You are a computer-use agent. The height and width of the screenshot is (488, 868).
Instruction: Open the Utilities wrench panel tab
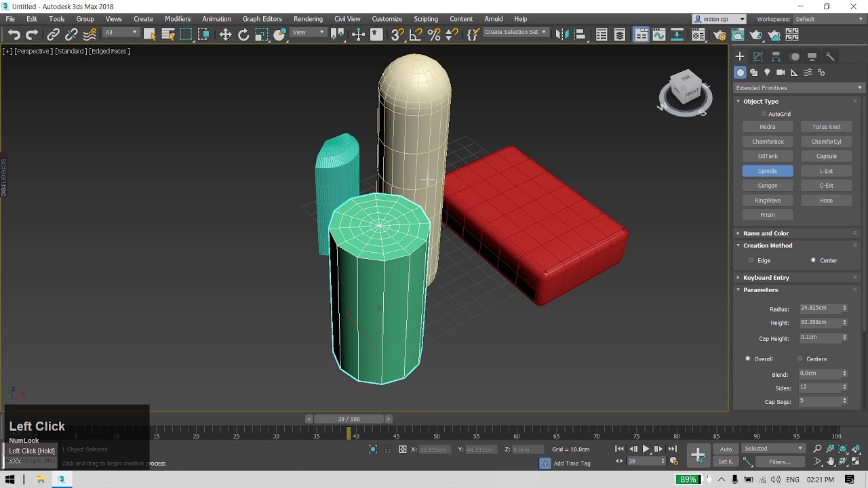pos(830,56)
